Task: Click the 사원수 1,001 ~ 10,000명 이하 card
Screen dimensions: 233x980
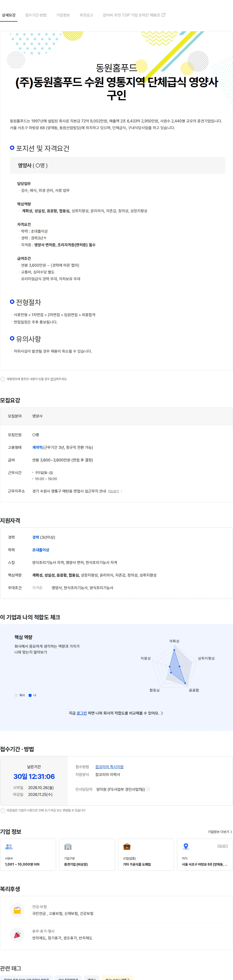Action: 28,854
